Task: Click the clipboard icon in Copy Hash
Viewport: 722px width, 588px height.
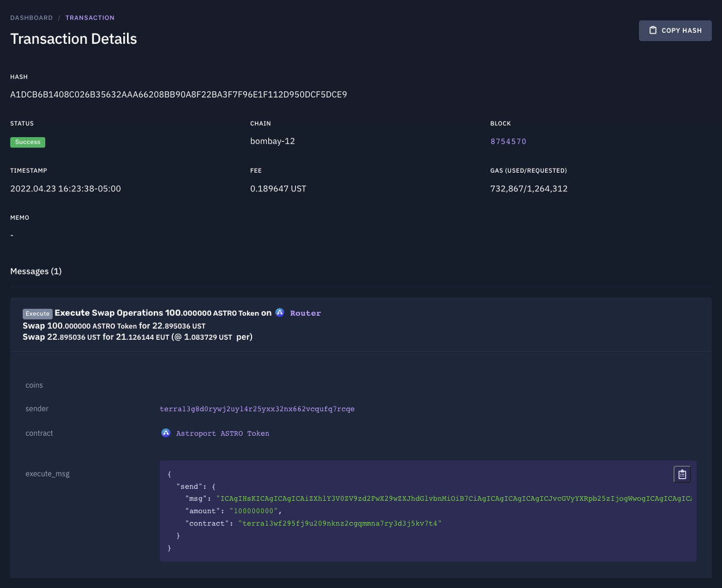Action: [653, 30]
